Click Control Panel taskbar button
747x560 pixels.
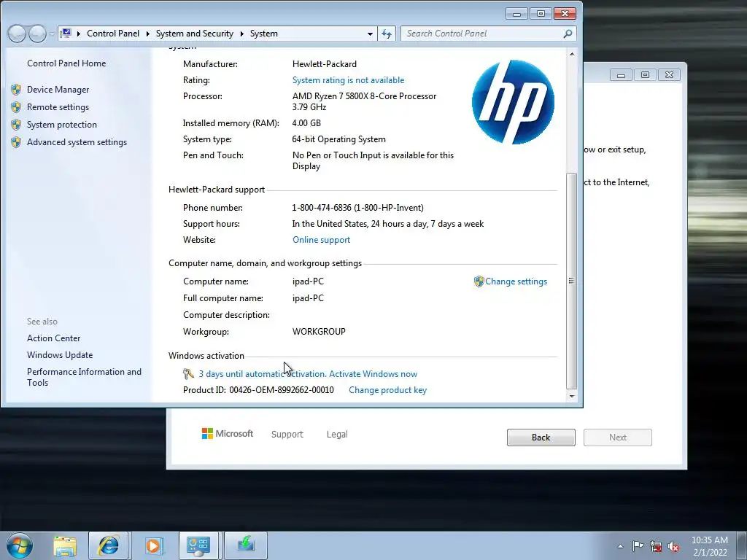point(198,545)
